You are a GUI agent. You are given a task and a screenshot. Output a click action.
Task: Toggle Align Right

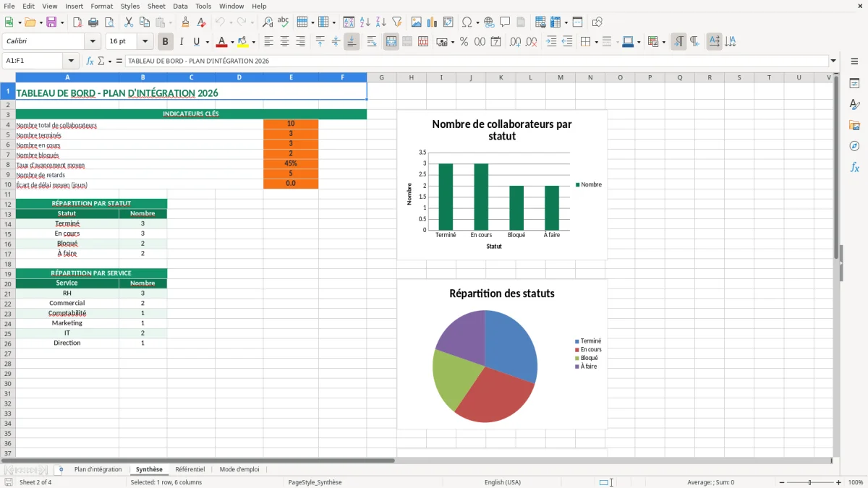coord(301,42)
